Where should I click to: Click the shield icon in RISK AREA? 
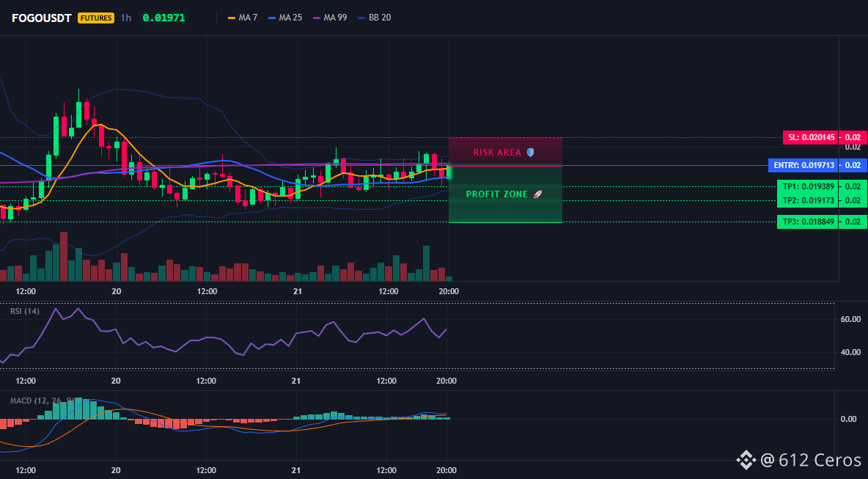pos(530,153)
